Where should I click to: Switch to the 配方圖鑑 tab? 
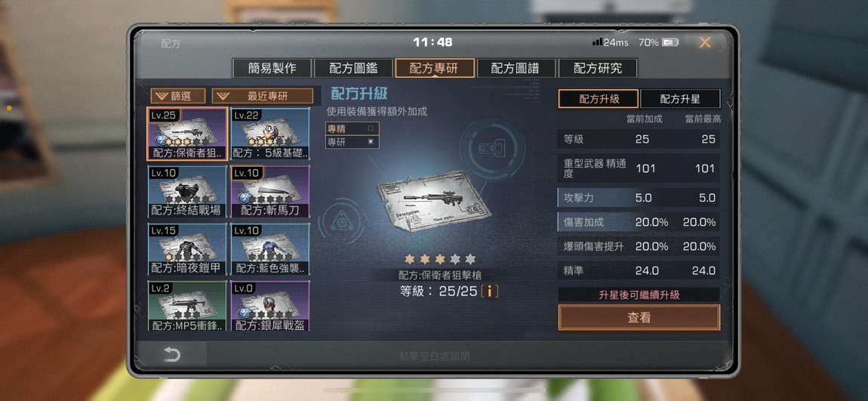point(353,68)
